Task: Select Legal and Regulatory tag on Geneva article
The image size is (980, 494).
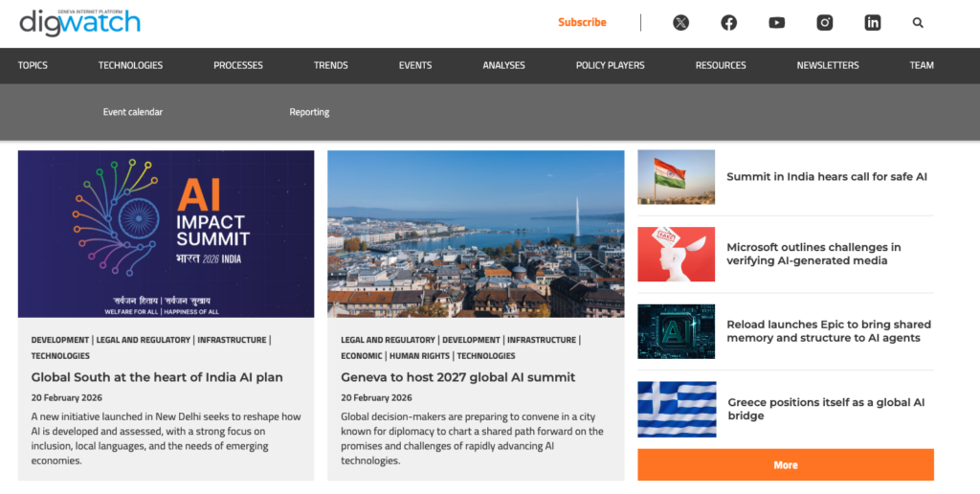Action: 389,340
